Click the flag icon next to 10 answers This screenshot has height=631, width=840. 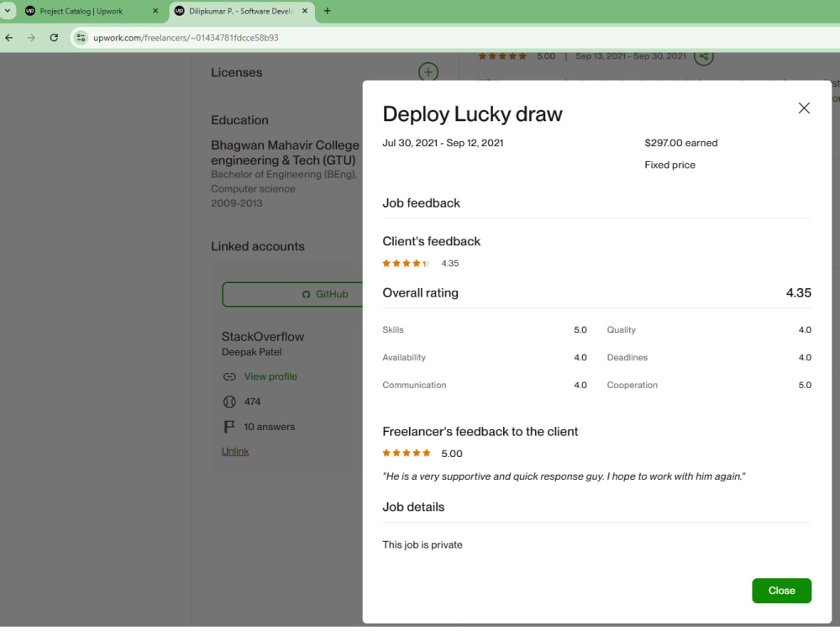pos(229,426)
